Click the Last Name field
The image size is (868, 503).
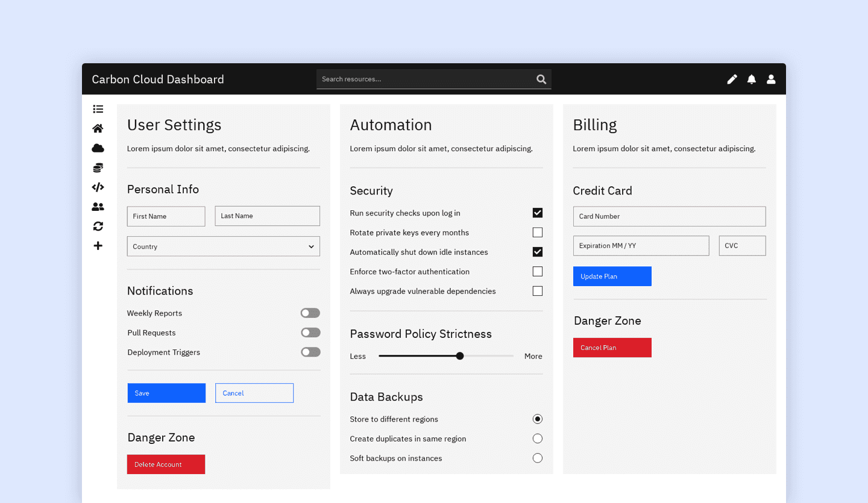267,216
